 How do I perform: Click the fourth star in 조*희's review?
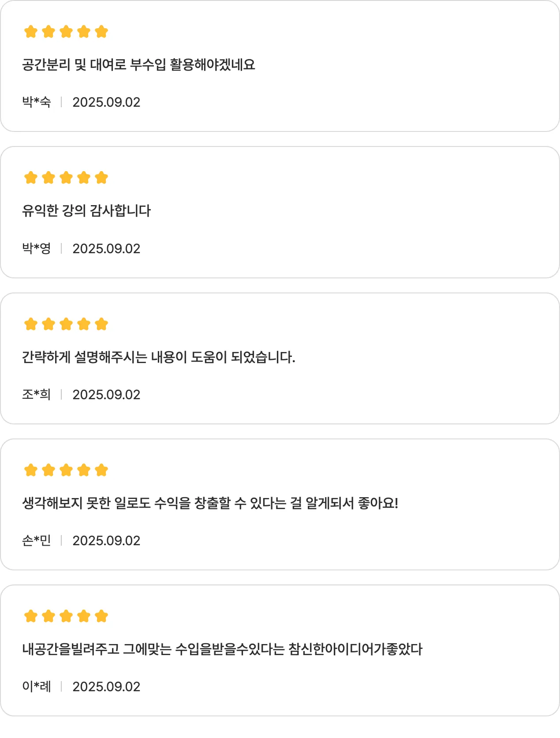(x=84, y=324)
